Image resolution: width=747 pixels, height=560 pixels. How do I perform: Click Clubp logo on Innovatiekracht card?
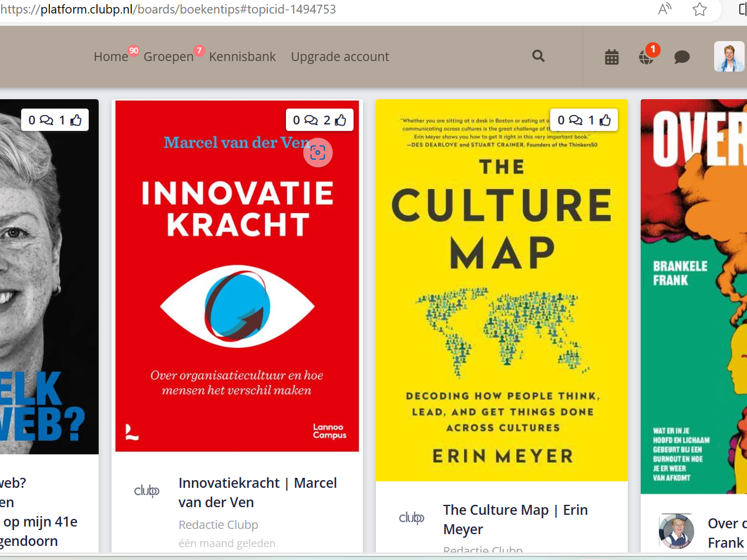tap(147, 491)
